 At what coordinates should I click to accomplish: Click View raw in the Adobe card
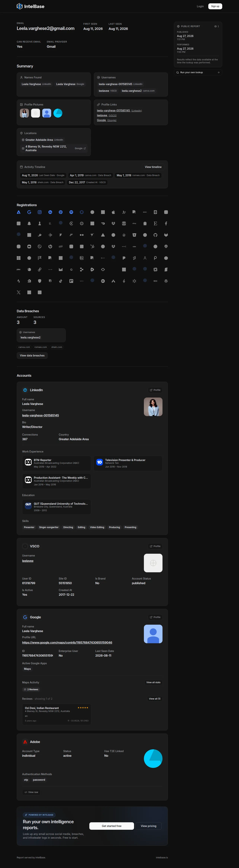pos(31,792)
